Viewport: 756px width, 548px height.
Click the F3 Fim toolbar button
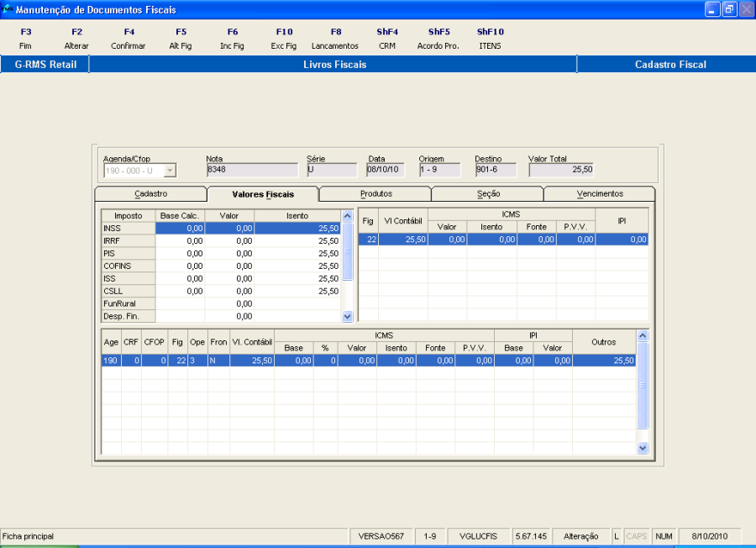click(x=25, y=39)
